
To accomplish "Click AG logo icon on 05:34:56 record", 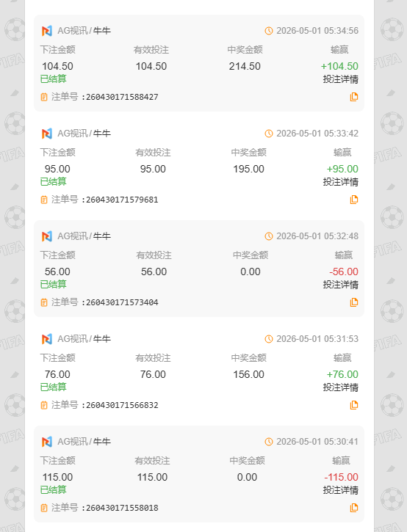I will (47, 31).
